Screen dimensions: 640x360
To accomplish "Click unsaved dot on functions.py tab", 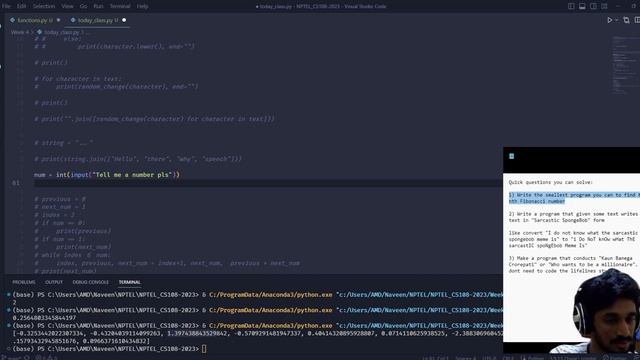I will [x=58, y=20].
